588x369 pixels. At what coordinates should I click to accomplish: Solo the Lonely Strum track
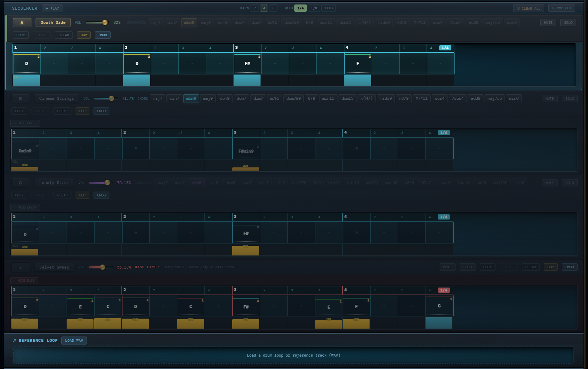[569, 182]
